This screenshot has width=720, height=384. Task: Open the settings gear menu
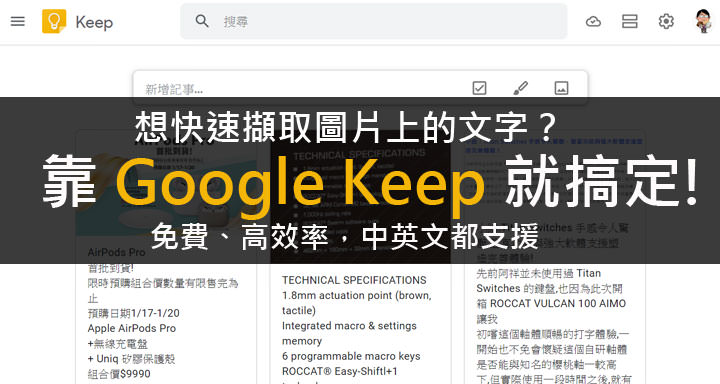[x=666, y=21]
